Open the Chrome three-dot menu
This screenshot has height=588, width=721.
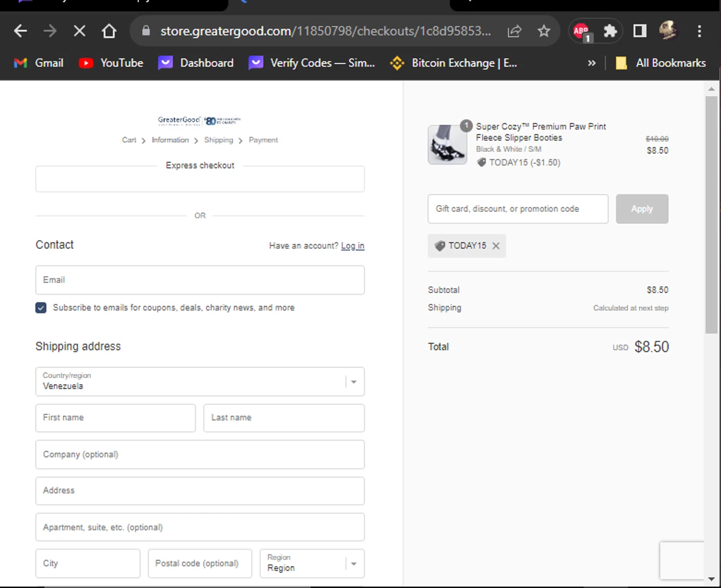[699, 31]
